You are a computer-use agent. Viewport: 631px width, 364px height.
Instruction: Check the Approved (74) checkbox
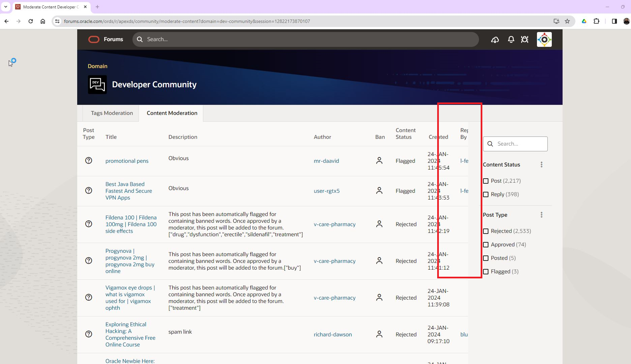486,244
